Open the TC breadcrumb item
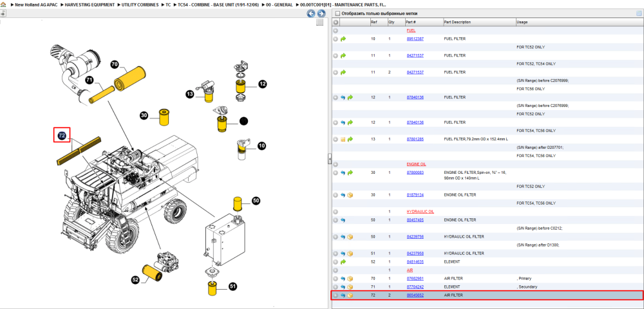Screen dimensions: 644x309 point(168,5)
